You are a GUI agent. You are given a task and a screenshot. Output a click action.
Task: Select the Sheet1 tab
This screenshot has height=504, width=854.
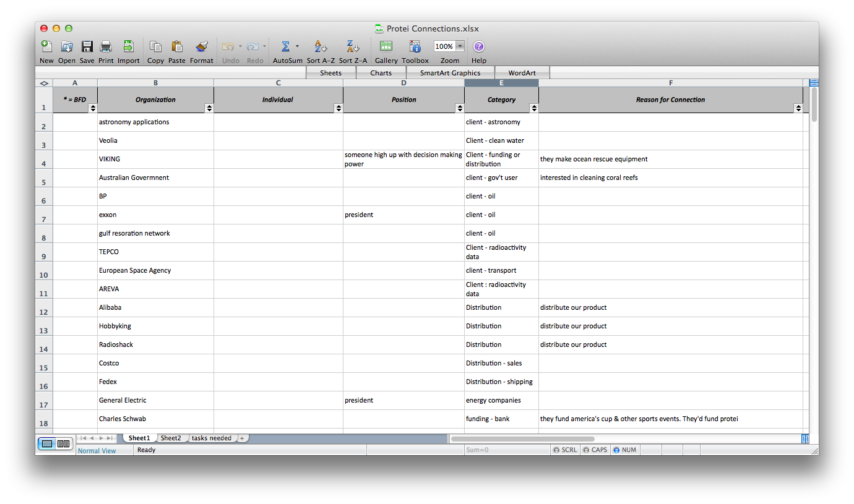pos(139,438)
